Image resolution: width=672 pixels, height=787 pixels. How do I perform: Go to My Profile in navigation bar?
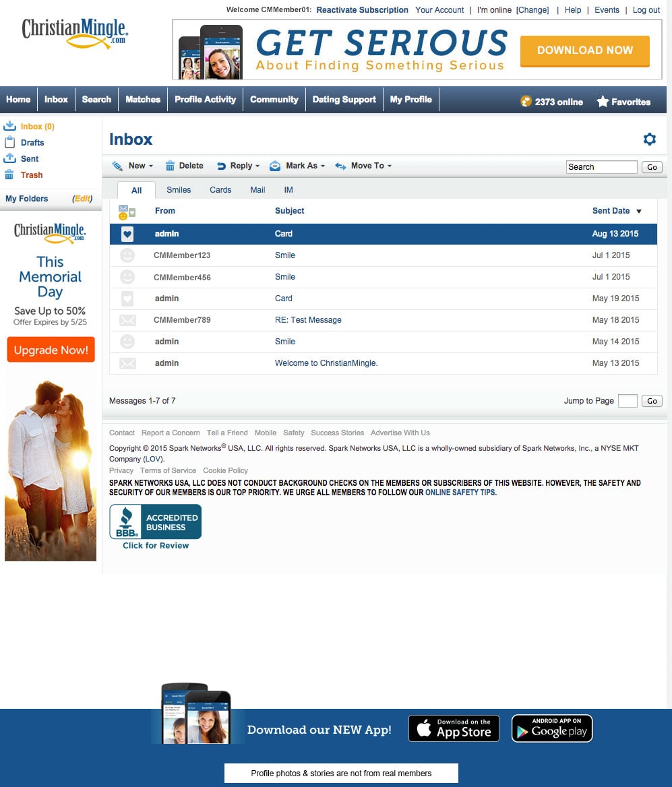(411, 99)
